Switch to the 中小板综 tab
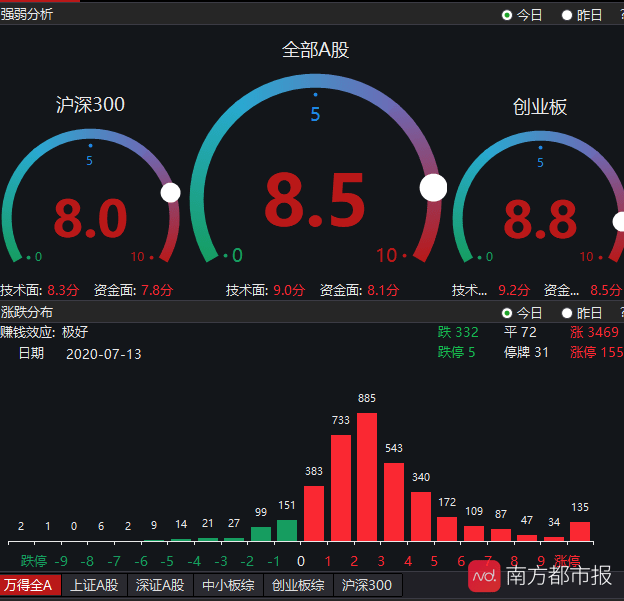The height and width of the screenshot is (601, 624). [x=228, y=585]
